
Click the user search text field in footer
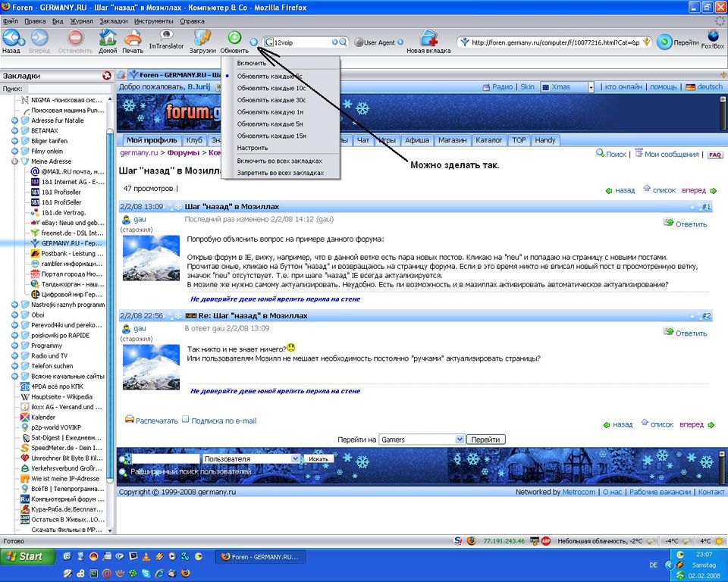point(166,458)
